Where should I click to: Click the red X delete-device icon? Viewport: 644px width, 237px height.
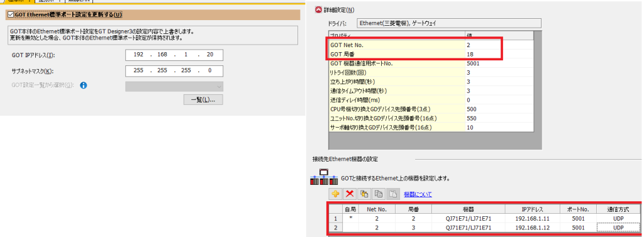[x=350, y=194]
